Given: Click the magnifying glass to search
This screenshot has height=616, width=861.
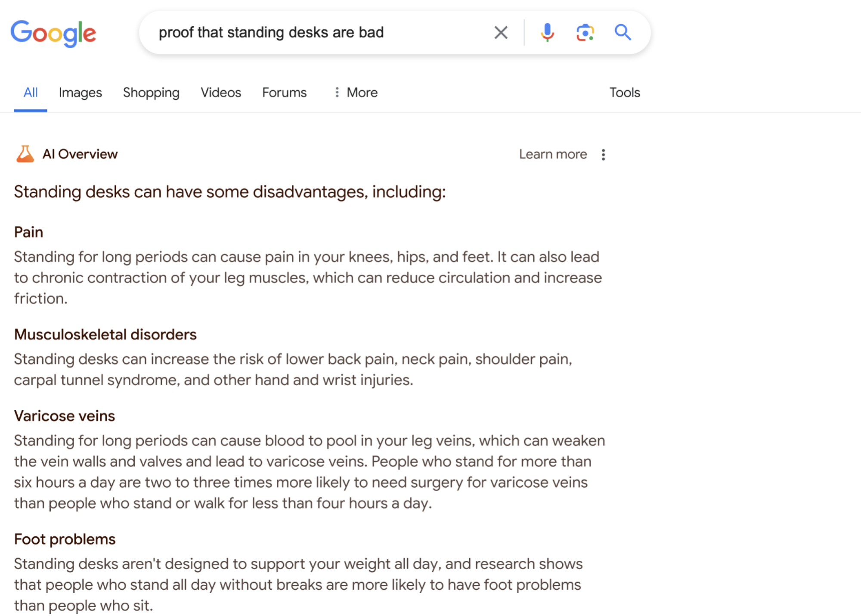Looking at the screenshot, I should (623, 32).
